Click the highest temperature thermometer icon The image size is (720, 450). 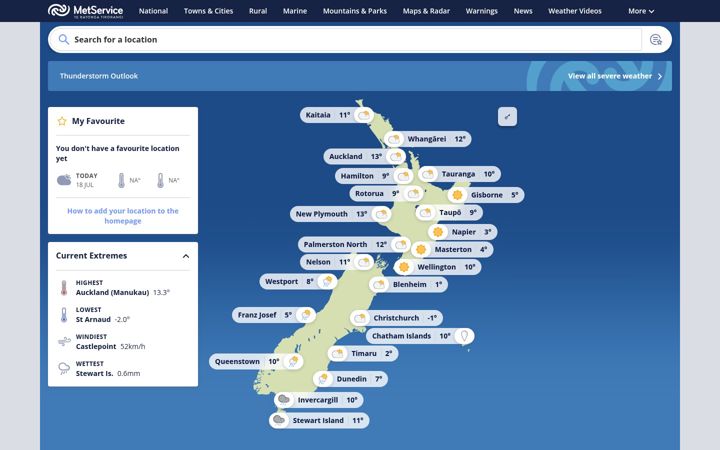pyautogui.click(x=64, y=288)
